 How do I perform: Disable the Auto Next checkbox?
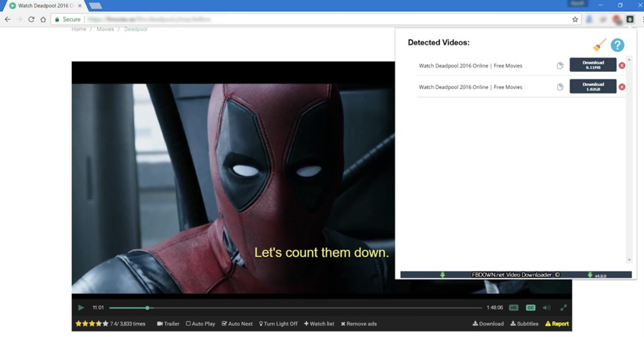pos(237,324)
